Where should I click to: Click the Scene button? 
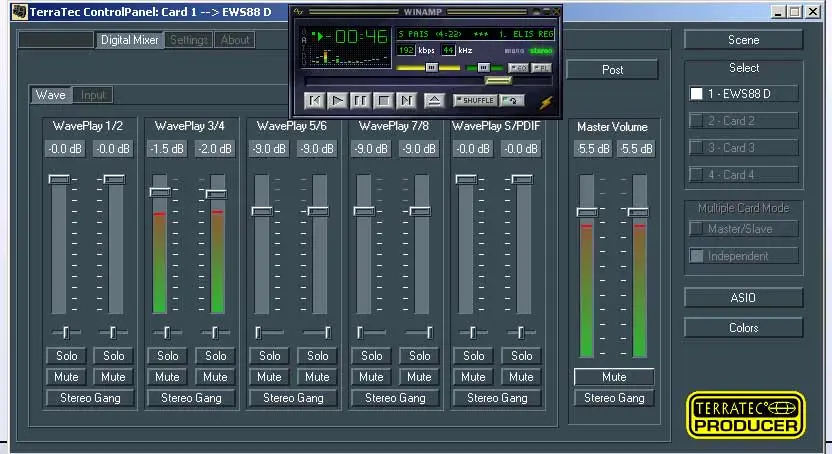(x=743, y=40)
